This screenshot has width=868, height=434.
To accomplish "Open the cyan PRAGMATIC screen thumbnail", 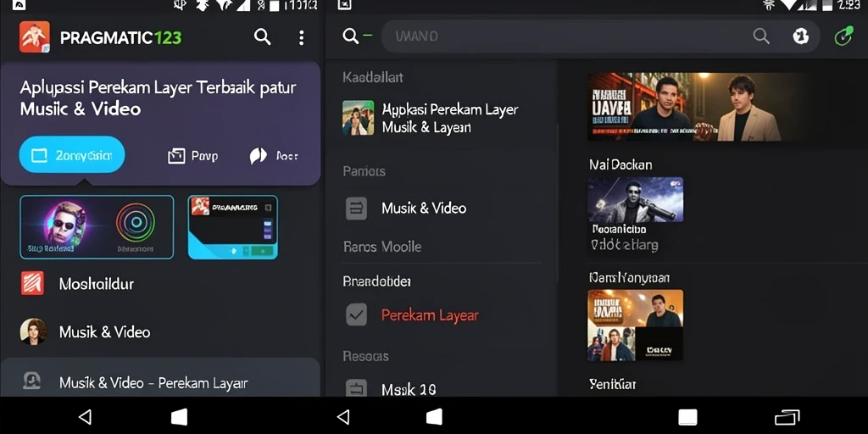I will tap(233, 227).
